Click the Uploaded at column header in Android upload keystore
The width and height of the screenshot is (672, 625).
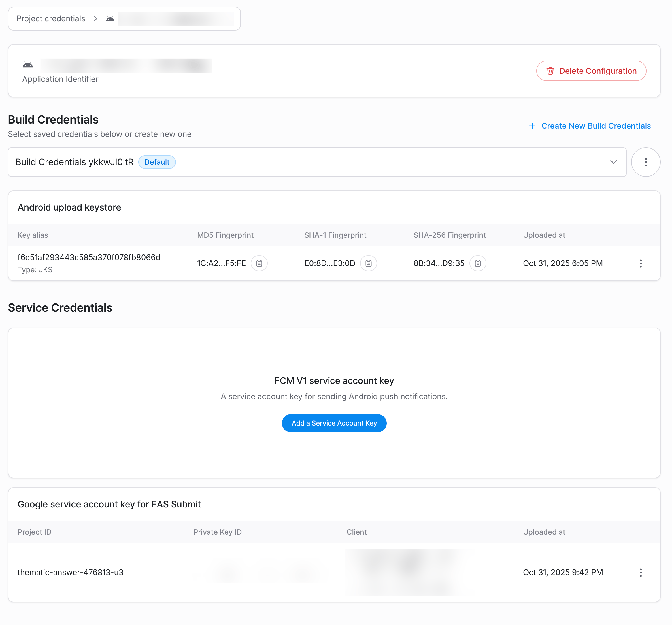pos(544,235)
